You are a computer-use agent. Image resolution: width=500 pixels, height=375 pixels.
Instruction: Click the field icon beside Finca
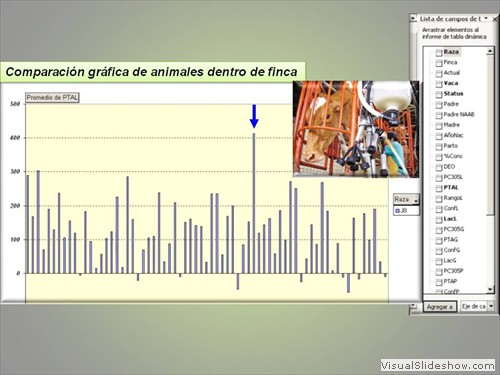(439, 63)
